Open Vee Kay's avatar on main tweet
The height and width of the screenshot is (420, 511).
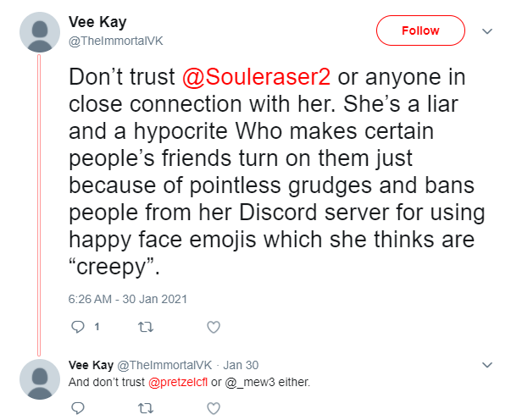40,32
